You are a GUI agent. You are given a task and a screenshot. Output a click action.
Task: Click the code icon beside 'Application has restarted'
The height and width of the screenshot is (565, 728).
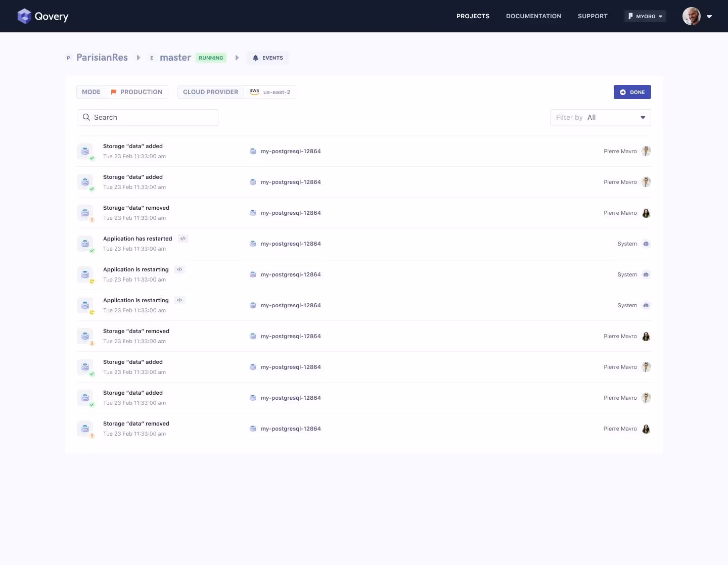(183, 239)
